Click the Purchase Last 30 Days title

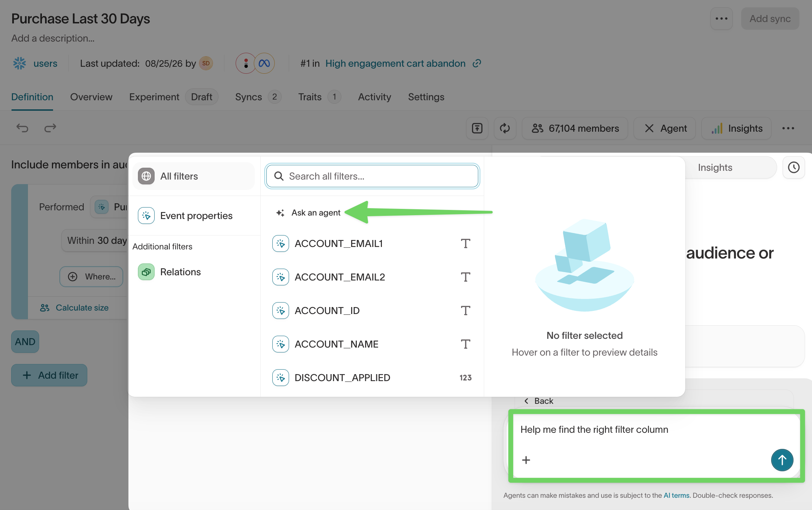[81, 19]
